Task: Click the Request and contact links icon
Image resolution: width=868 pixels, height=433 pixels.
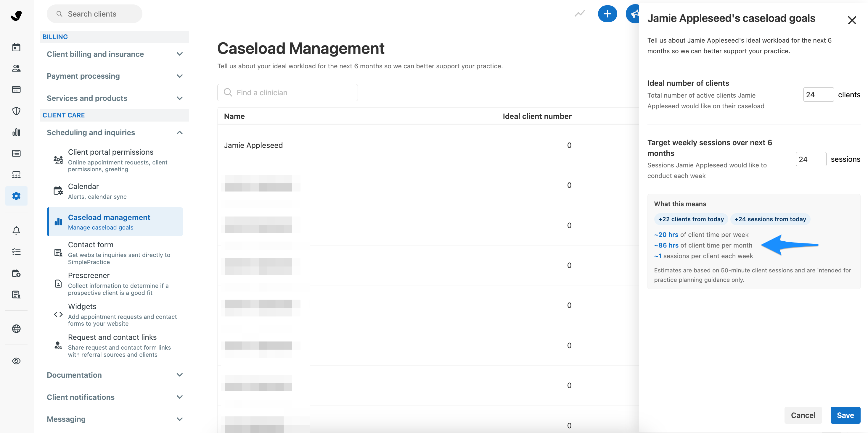Action: click(x=58, y=345)
